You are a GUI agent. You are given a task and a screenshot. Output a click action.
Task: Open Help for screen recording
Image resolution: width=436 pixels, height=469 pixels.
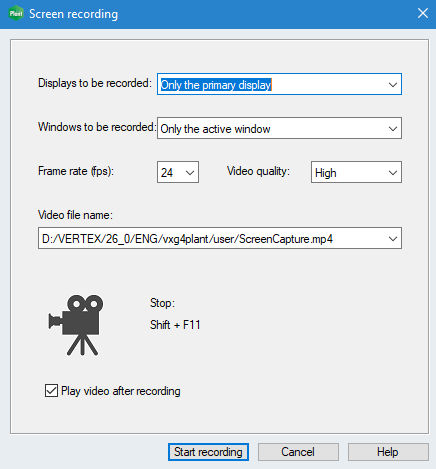[x=388, y=452]
